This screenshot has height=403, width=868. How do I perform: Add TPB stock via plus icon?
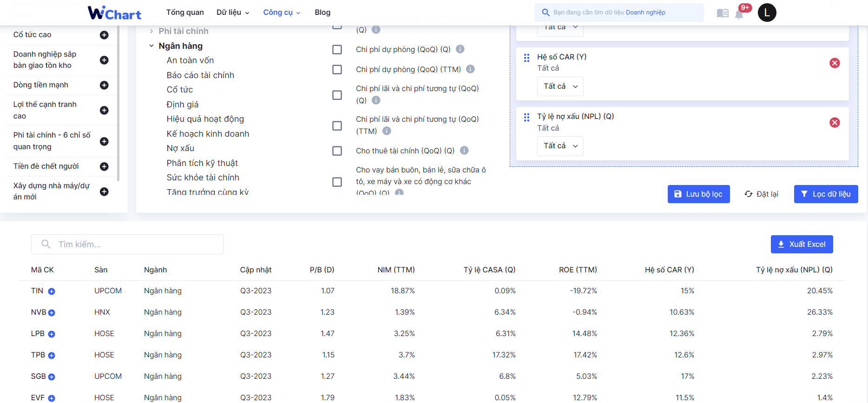[52, 356]
